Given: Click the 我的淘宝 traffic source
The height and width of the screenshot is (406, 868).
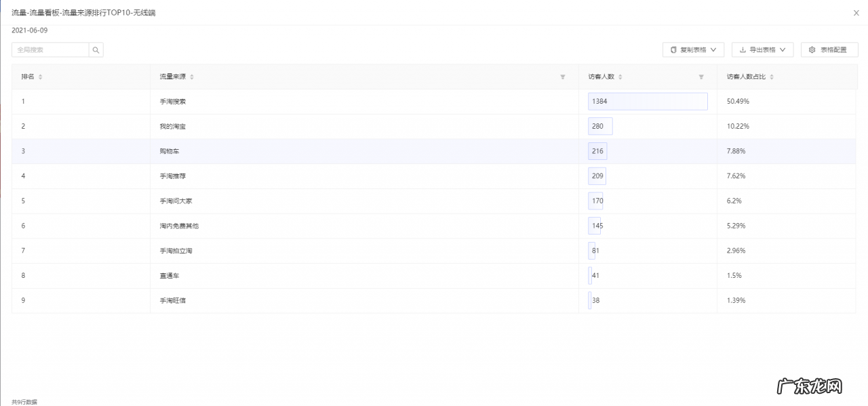Looking at the screenshot, I should pos(172,127).
